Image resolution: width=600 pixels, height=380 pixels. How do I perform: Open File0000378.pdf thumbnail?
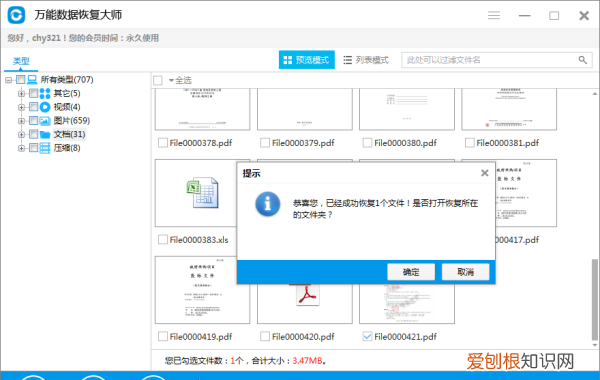202,109
